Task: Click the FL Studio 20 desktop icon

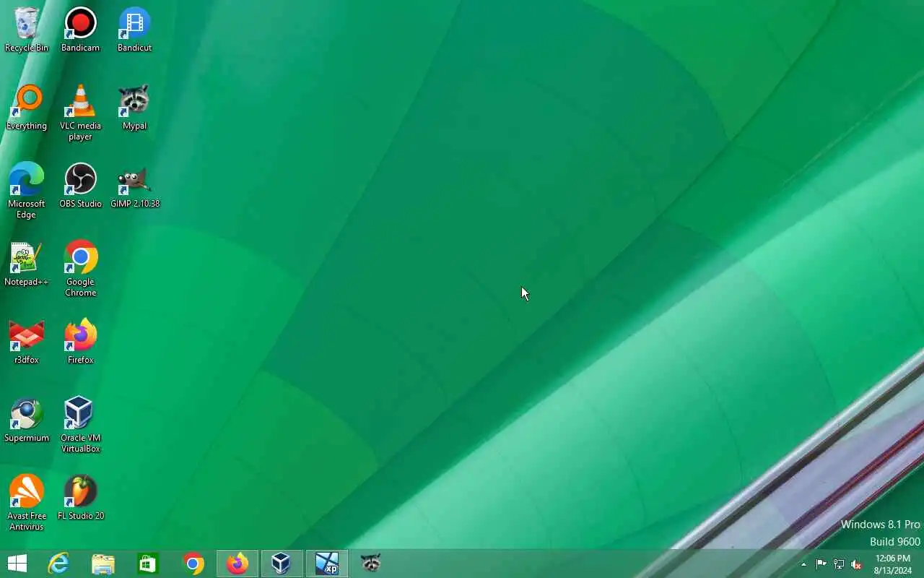Action: pyautogui.click(x=80, y=499)
